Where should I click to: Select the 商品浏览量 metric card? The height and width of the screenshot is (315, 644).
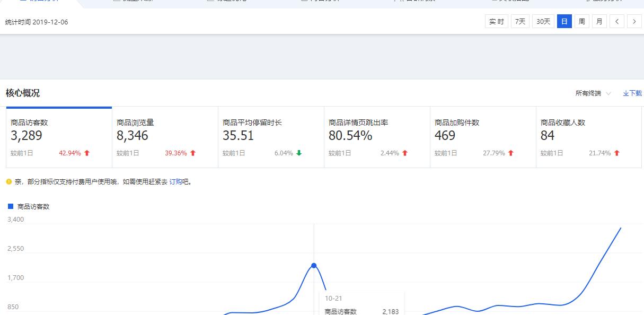pos(165,137)
